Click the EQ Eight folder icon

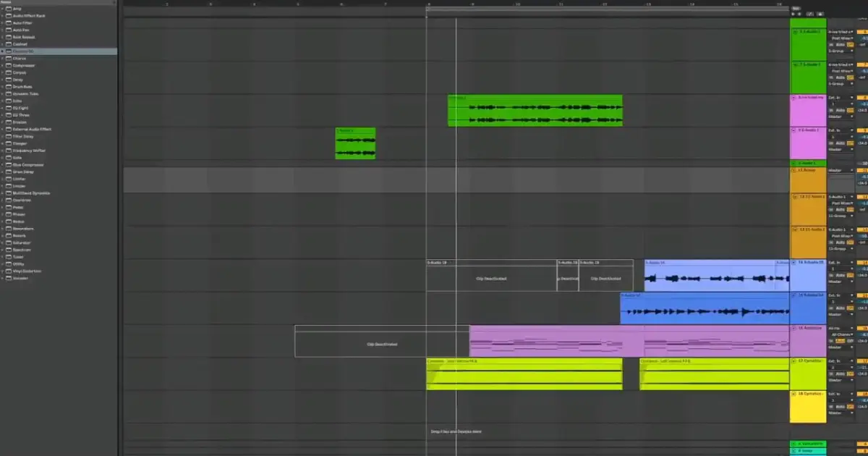pyautogui.click(x=9, y=108)
